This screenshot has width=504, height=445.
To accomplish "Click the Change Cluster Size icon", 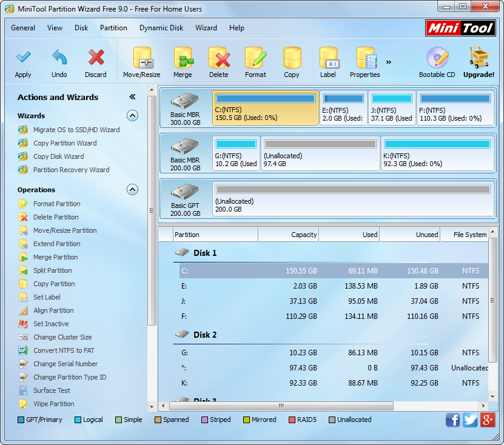I will (x=23, y=337).
